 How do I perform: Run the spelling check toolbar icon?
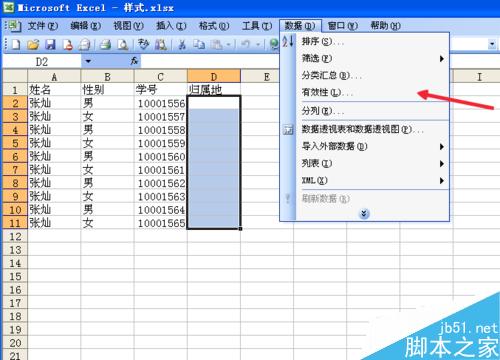pos(144,44)
